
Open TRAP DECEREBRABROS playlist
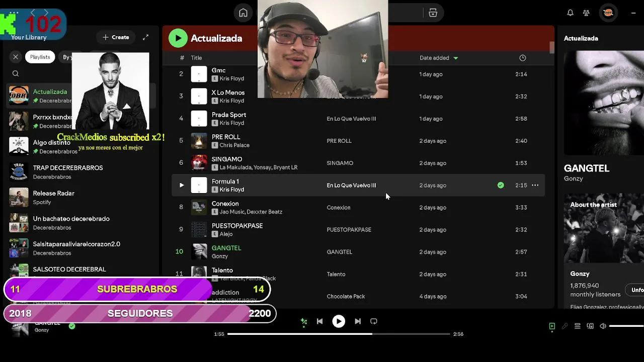[x=80, y=172]
